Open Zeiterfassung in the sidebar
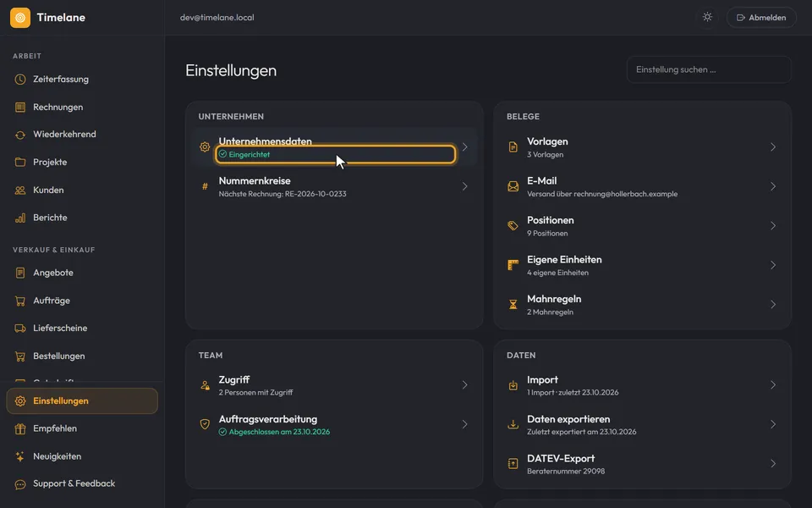Viewport: 812px width, 508px height. tap(82, 80)
